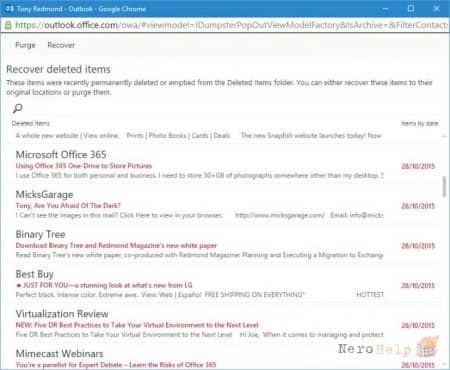Click the Snapfish 'A whole new website' preview row
The height and width of the screenshot is (370, 450).
pos(198,135)
